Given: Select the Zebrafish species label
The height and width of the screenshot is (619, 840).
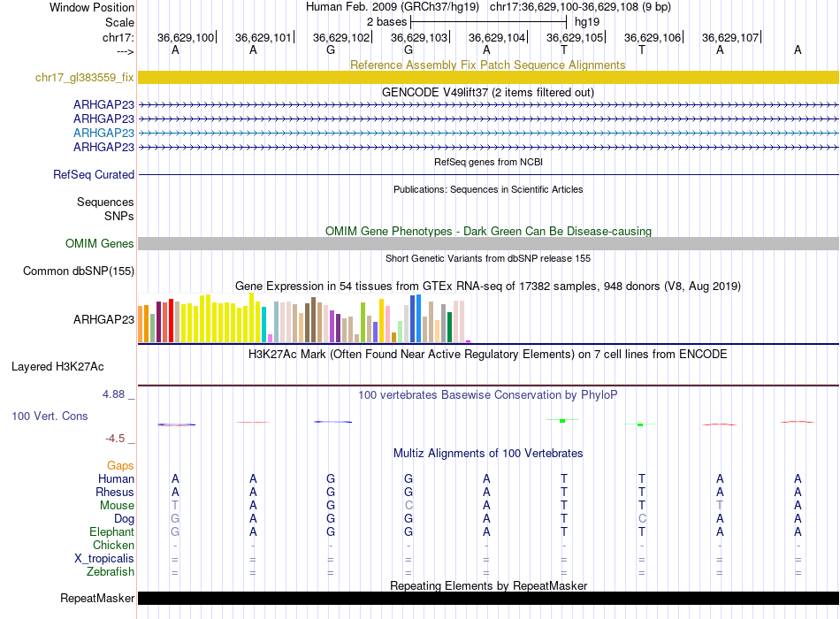Looking at the screenshot, I should [x=111, y=572].
